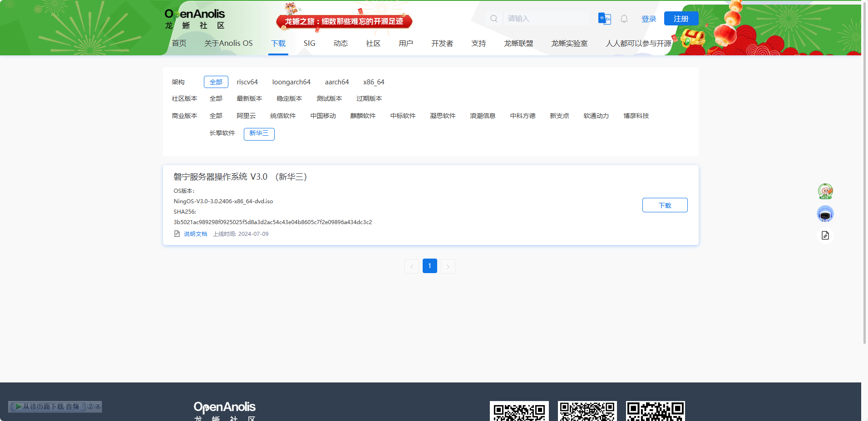Open the 龙蜥实验室 navigation item
The image size is (868, 421).
pos(569,43)
